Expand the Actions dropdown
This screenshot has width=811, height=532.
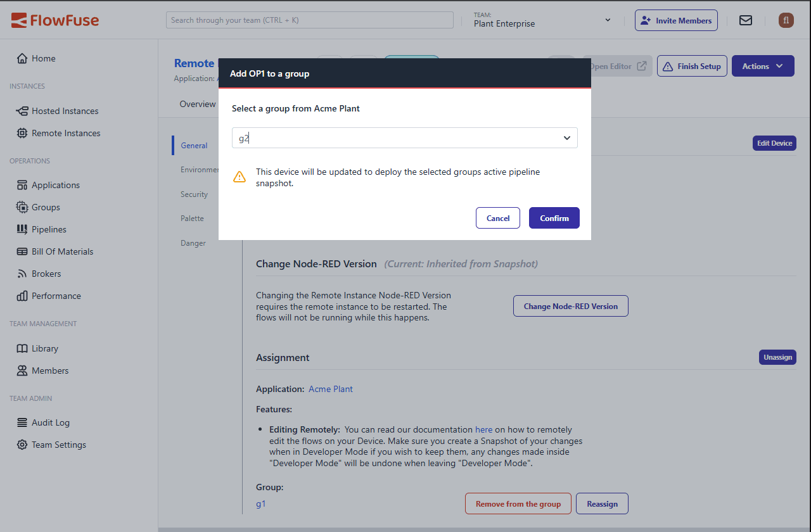click(x=763, y=65)
